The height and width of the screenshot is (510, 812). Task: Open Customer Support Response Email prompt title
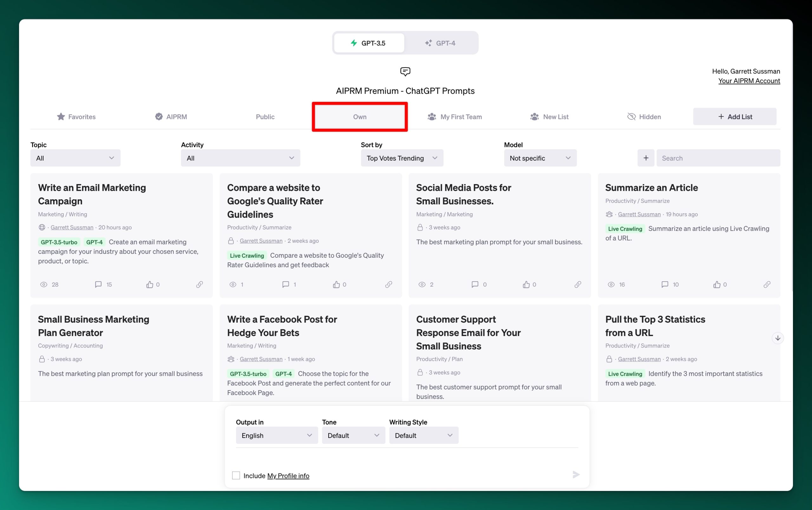coord(468,333)
